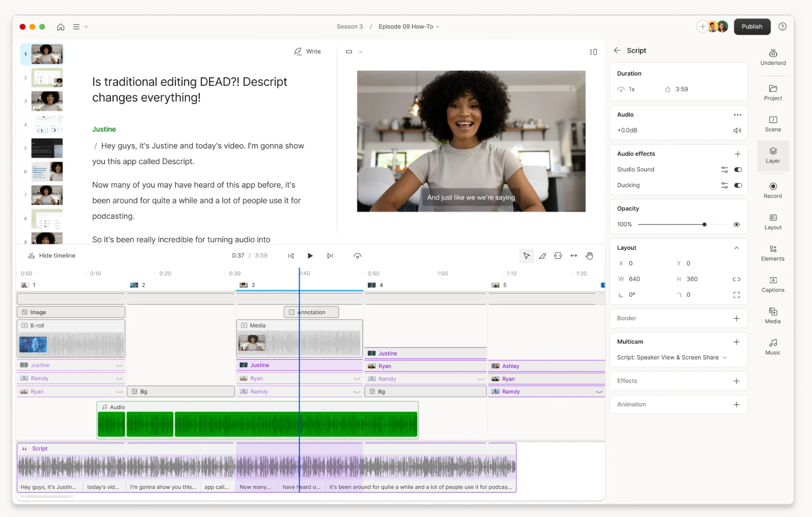Choose the range selection tool
The width and height of the screenshot is (812, 517).
tap(558, 256)
